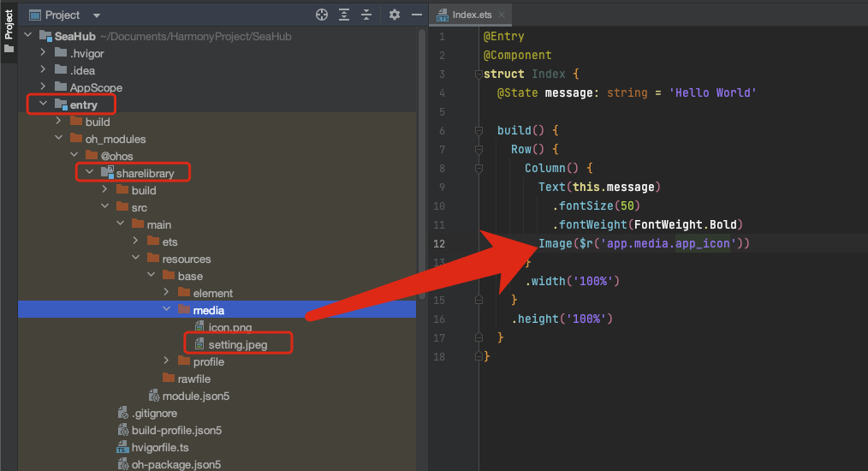The width and height of the screenshot is (868, 471).
Task: Click the .fontSize(50) code line
Action: pos(596,206)
